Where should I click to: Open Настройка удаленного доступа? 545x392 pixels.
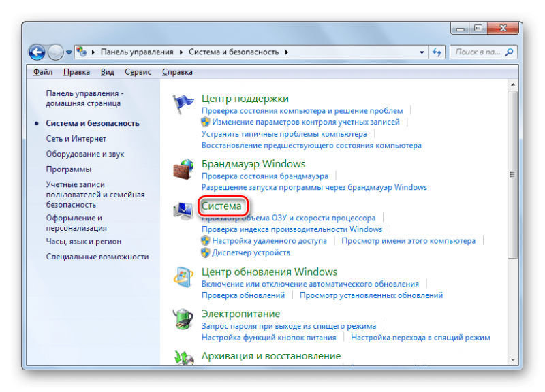(269, 241)
